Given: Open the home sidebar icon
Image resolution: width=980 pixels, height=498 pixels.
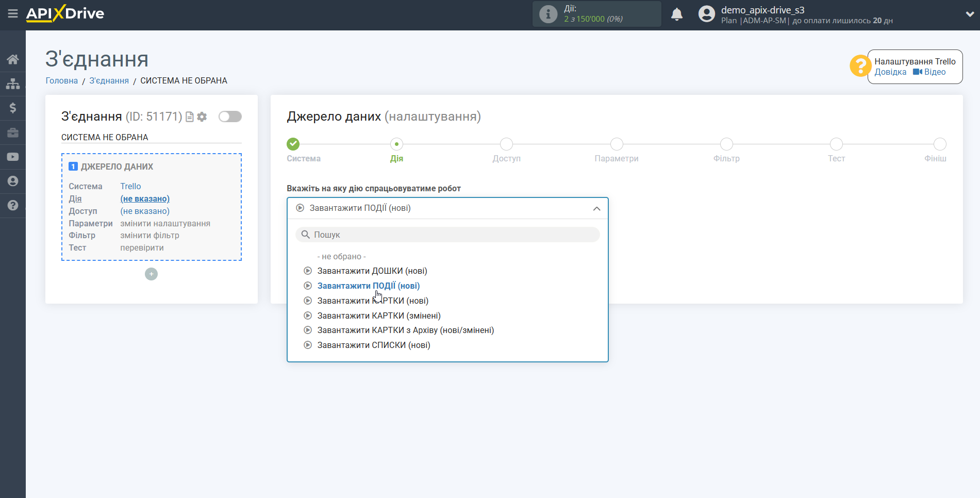Looking at the screenshot, I should pyautogui.click(x=13, y=59).
